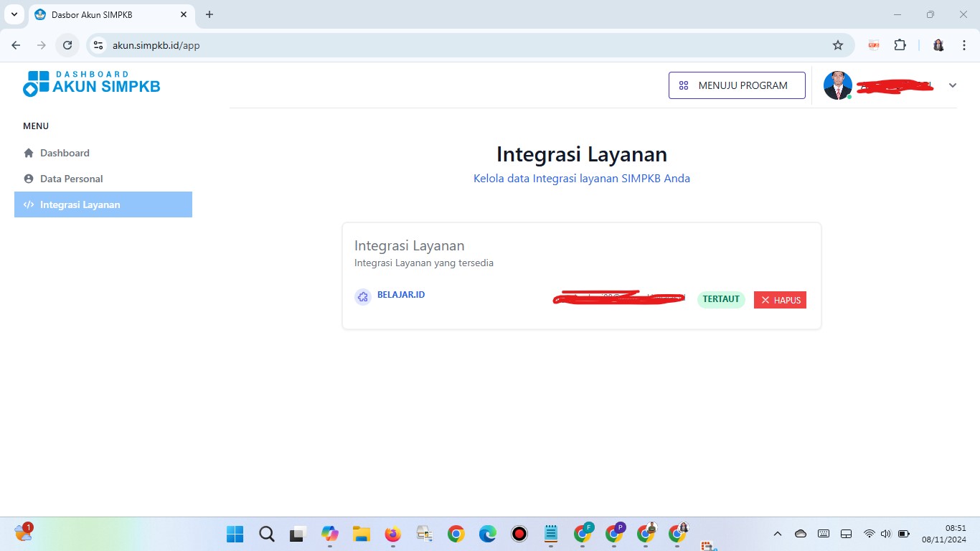Open the Notepad icon on the taskbar

[551, 534]
